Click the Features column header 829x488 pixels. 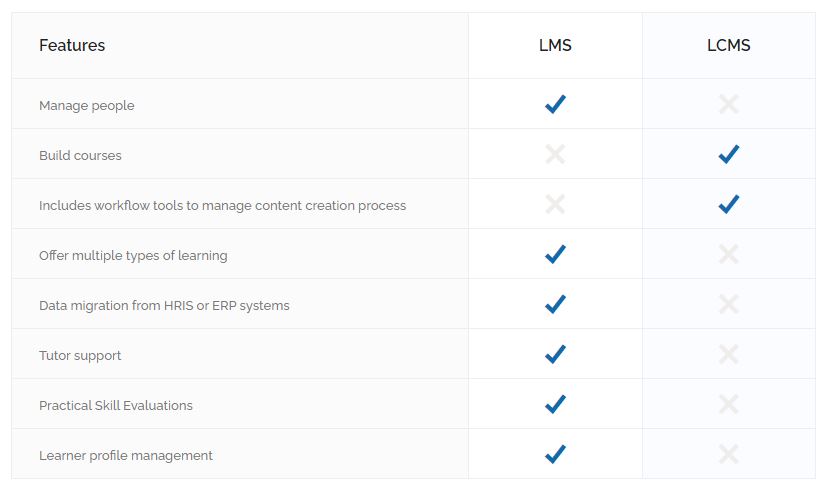tap(72, 45)
